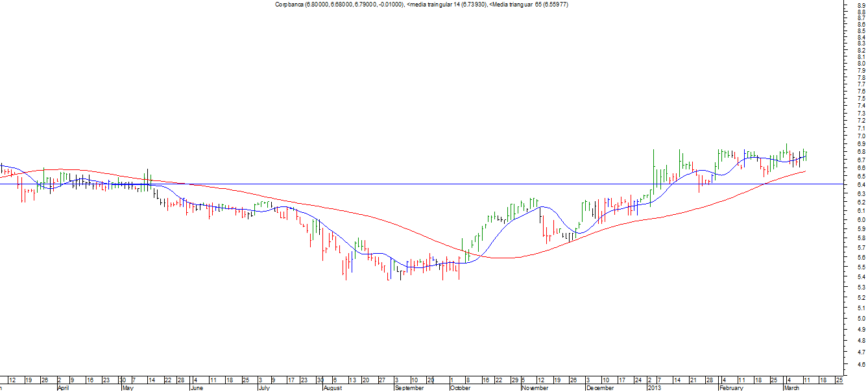Click the 6.4 price label on right scale

coord(862,185)
